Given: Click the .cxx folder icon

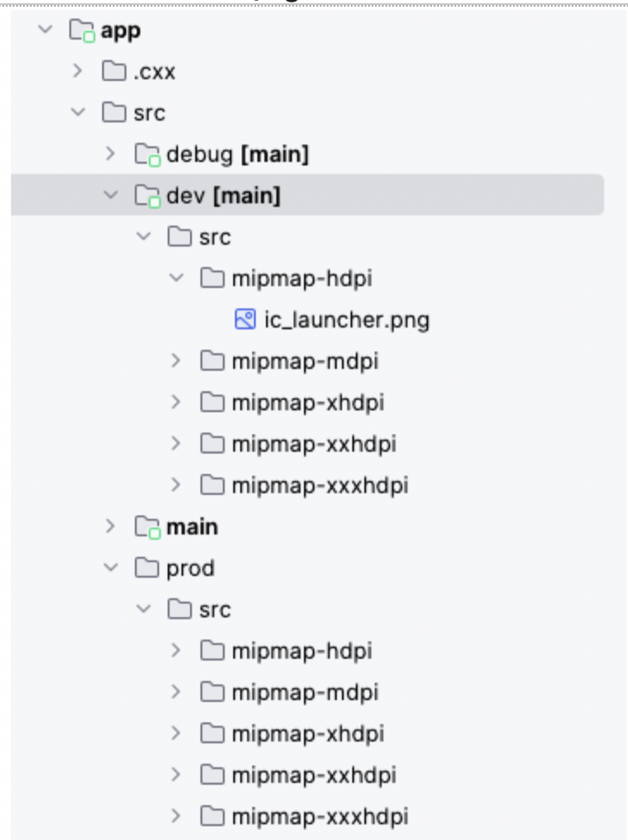Looking at the screenshot, I should tap(114, 71).
